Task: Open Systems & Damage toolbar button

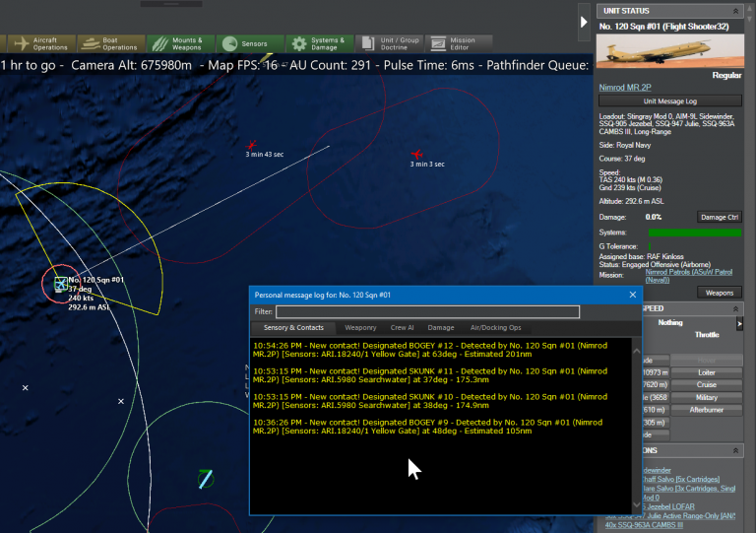Action: pyautogui.click(x=316, y=43)
